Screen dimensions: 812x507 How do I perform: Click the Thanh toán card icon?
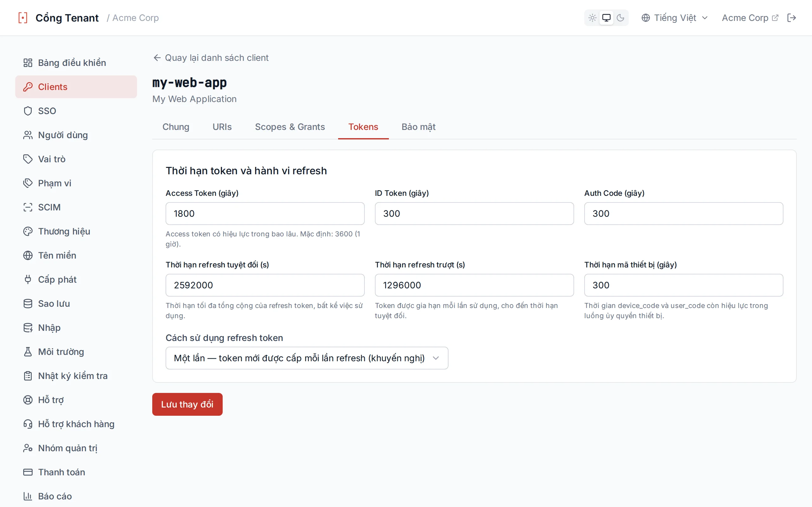[x=28, y=472]
